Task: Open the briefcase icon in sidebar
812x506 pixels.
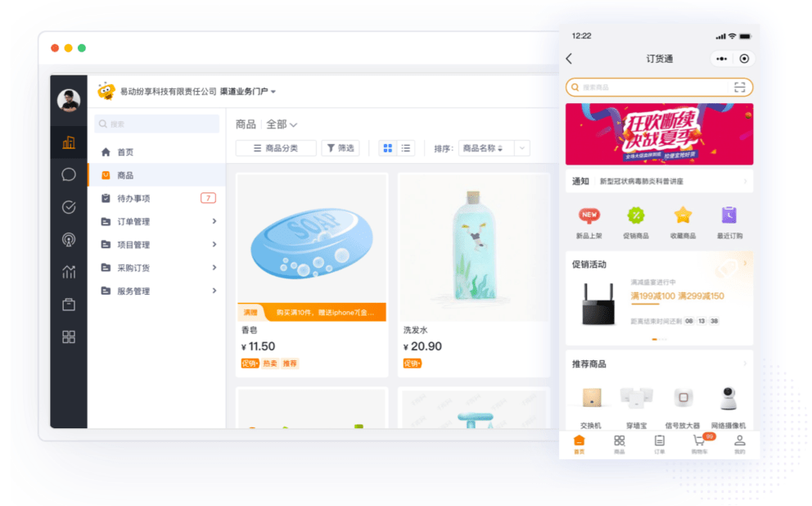Action: [69, 305]
